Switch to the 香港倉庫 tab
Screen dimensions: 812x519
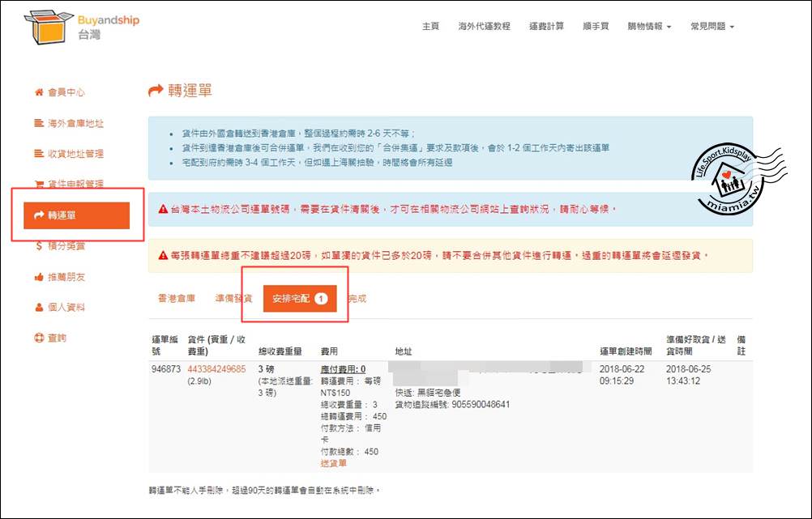(x=177, y=299)
